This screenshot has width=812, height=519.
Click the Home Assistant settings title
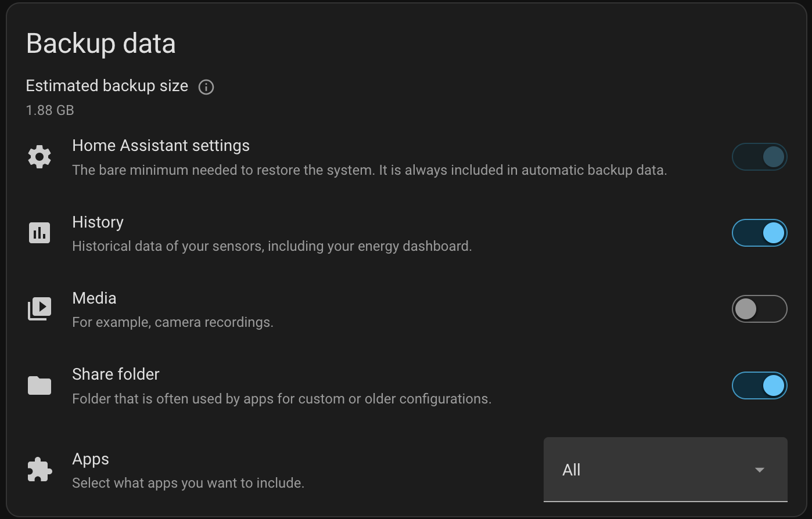(x=161, y=146)
